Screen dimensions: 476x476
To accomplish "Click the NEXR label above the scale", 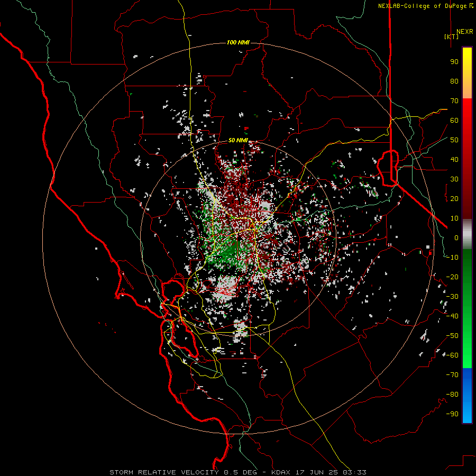I will [x=464, y=32].
